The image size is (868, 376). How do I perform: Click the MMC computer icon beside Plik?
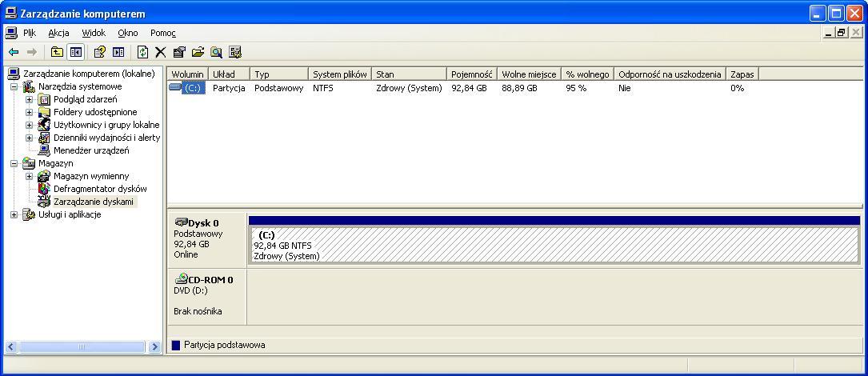(10, 33)
